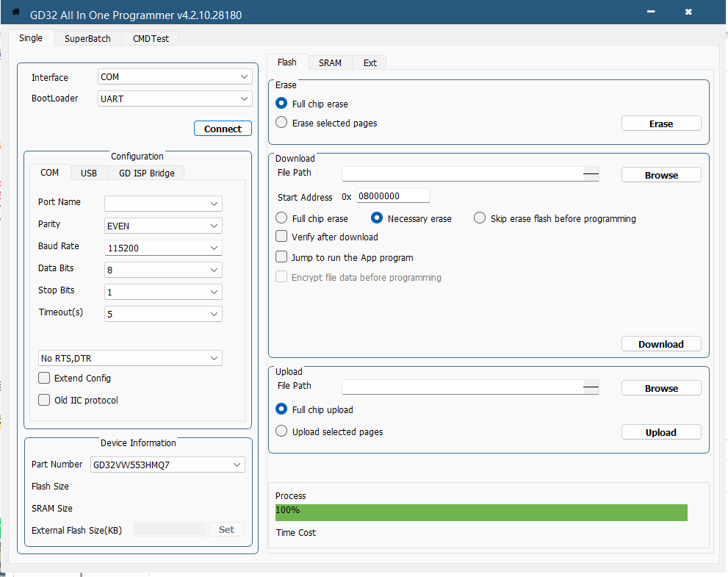Click the Download button

[661, 344]
